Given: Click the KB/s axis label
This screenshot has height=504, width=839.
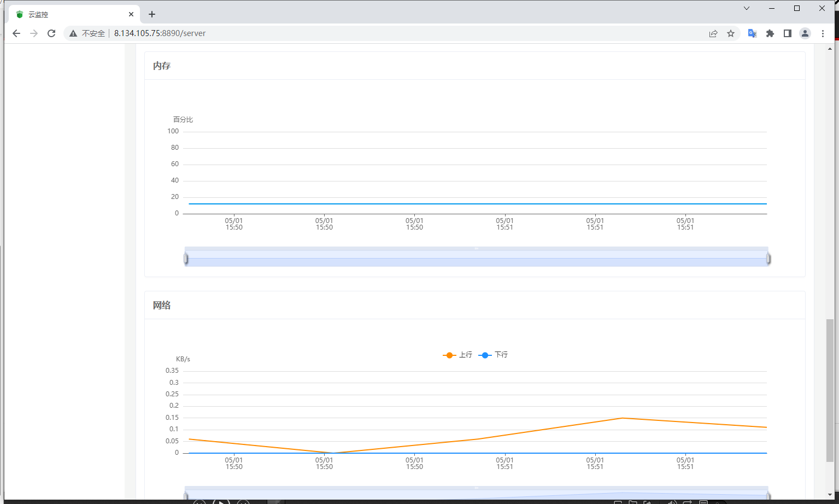Looking at the screenshot, I should (183, 359).
